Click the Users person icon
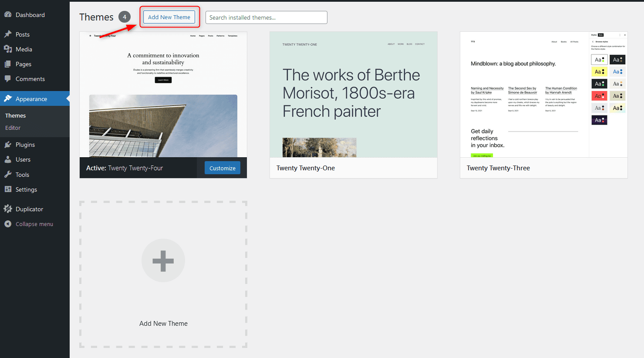Viewport: 644px width, 358px height. tap(8, 159)
